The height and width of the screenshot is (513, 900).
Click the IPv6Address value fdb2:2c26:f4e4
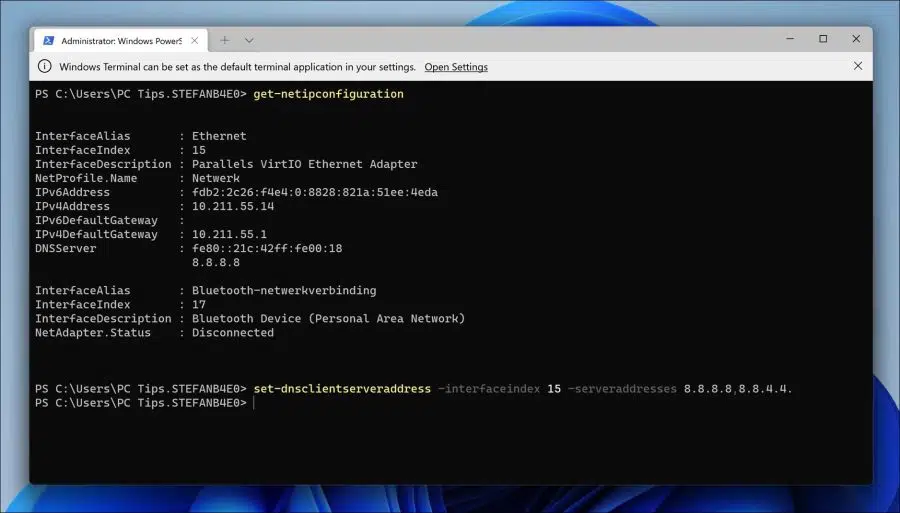click(315, 192)
